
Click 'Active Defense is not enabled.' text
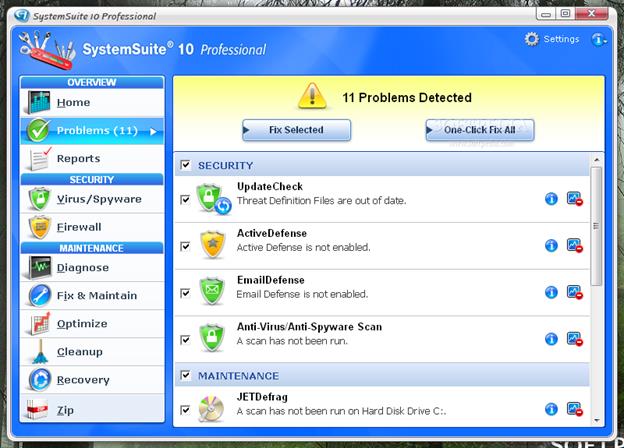(x=303, y=247)
